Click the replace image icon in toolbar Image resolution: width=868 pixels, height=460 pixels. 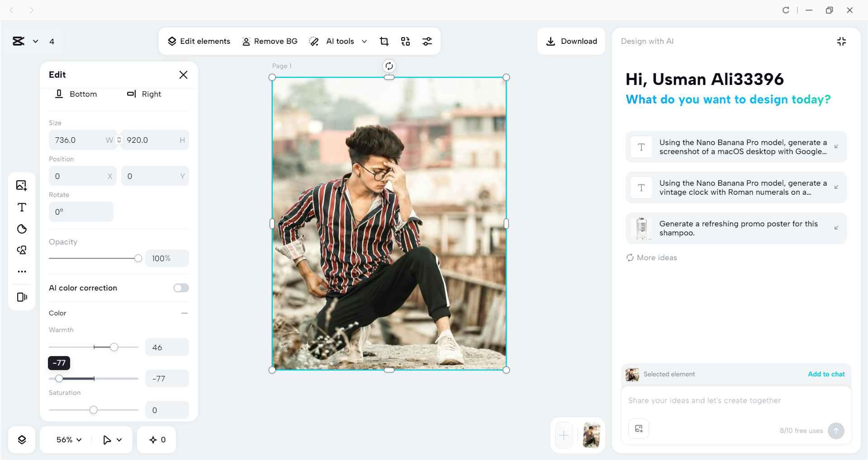point(406,41)
